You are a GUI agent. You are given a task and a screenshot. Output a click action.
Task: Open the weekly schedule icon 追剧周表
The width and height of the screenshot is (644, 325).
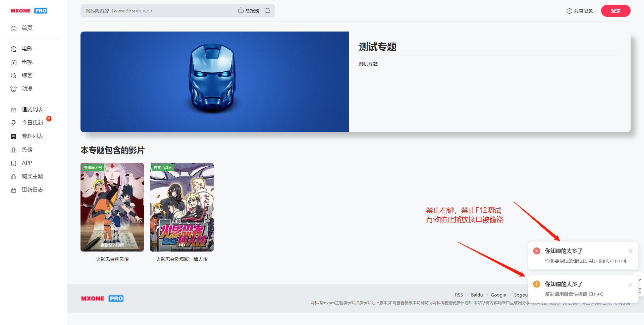pyautogui.click(x=14, y=110)
